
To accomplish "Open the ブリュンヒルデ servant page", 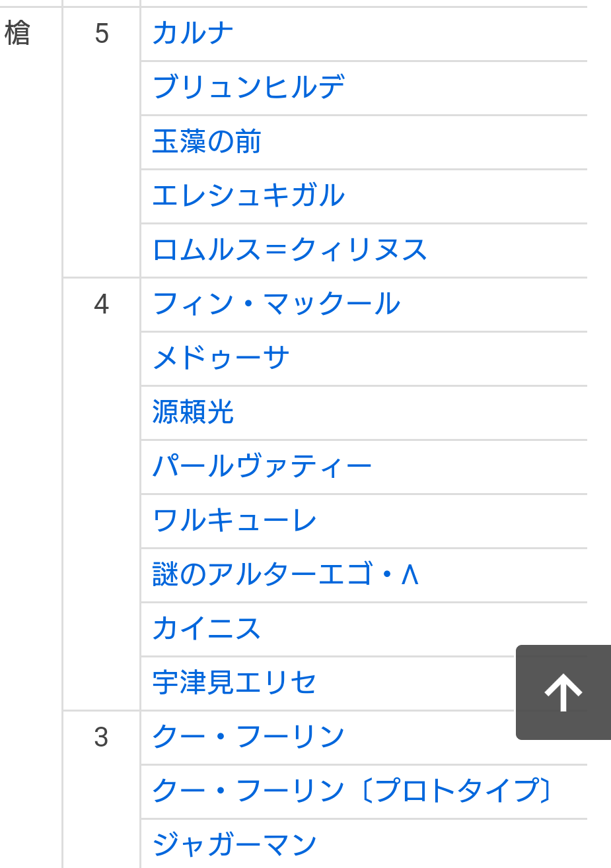I will coord(248,88).
